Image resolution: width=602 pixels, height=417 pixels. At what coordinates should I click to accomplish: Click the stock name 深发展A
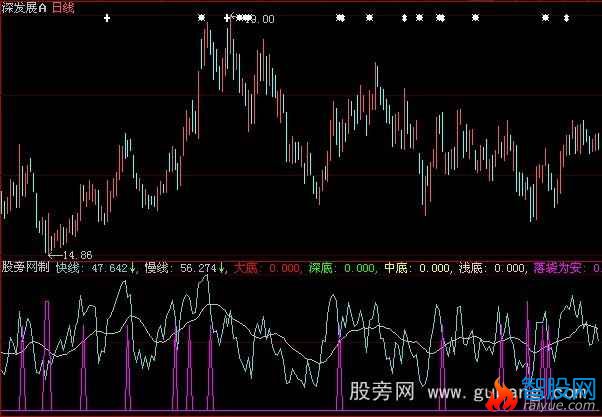(x=24, y=8)
